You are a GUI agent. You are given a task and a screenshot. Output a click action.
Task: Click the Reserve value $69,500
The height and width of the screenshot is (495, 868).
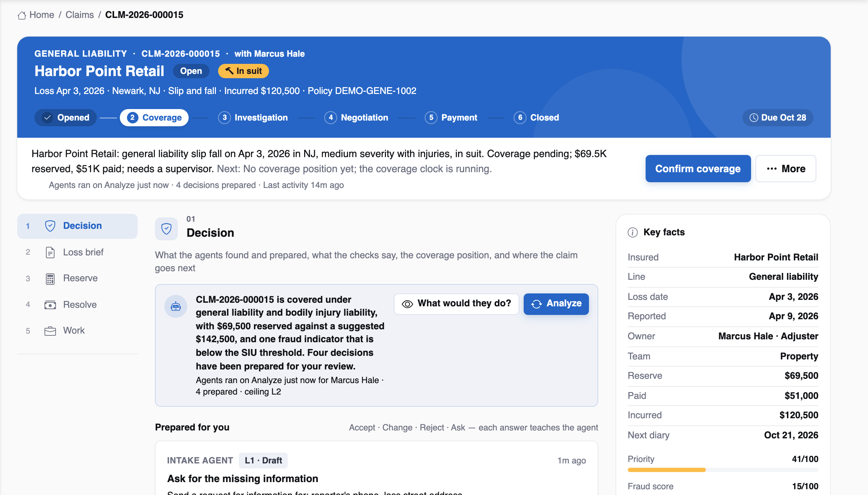801,376
